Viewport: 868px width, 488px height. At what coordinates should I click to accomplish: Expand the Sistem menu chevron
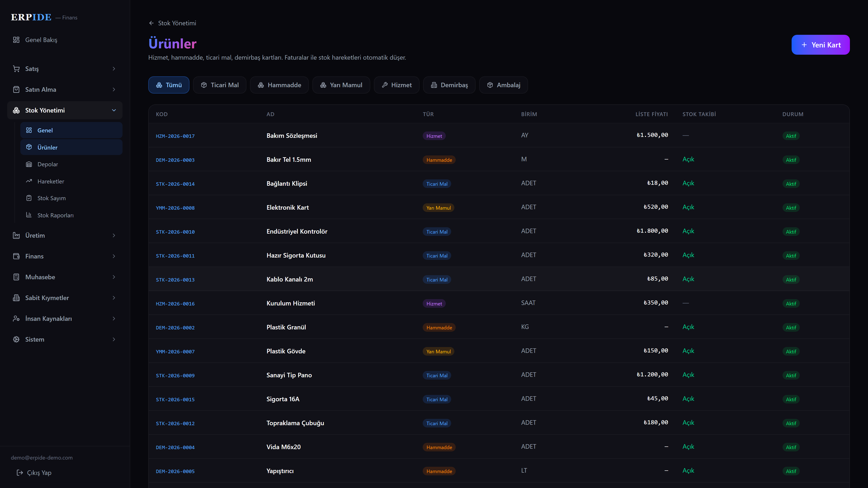tap(114, 340)
